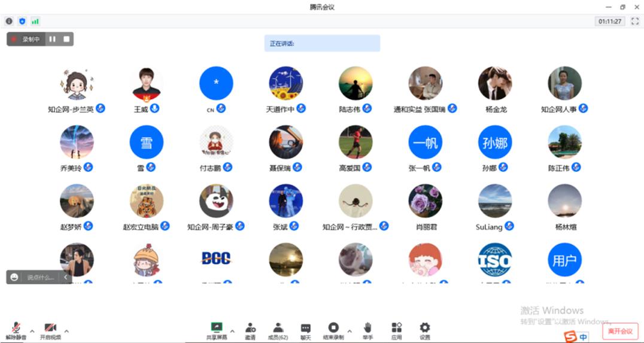Click muted mic icon beside 陆志伟

367,108
